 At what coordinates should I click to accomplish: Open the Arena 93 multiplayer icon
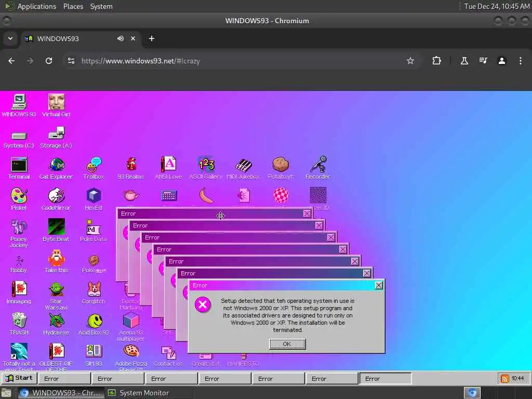(x=131, y=327)
